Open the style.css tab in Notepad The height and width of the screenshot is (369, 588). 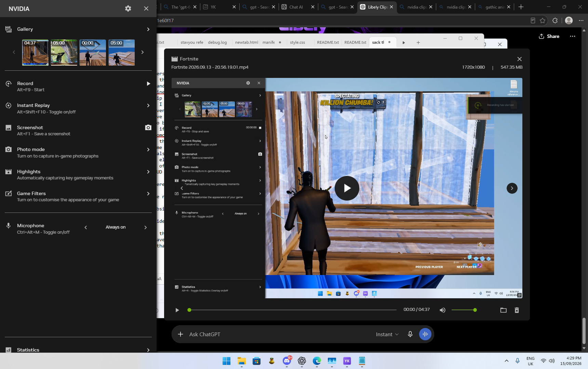297,42
